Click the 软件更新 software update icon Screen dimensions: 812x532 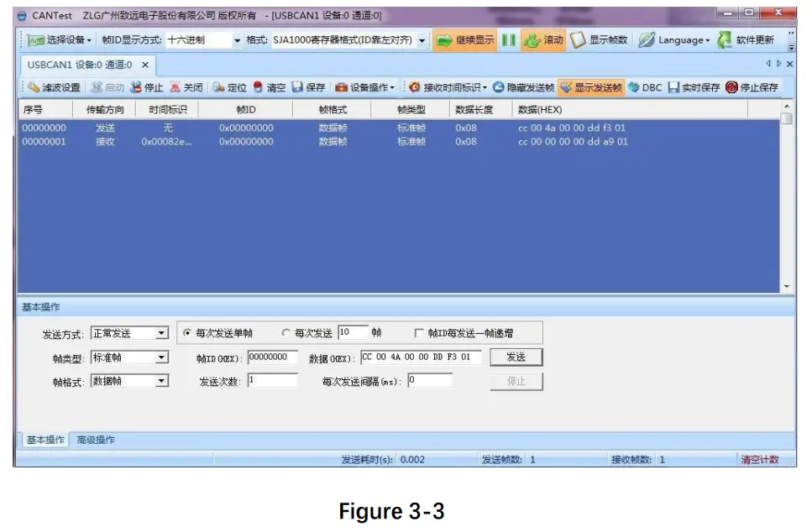click(x=725, y=39)
